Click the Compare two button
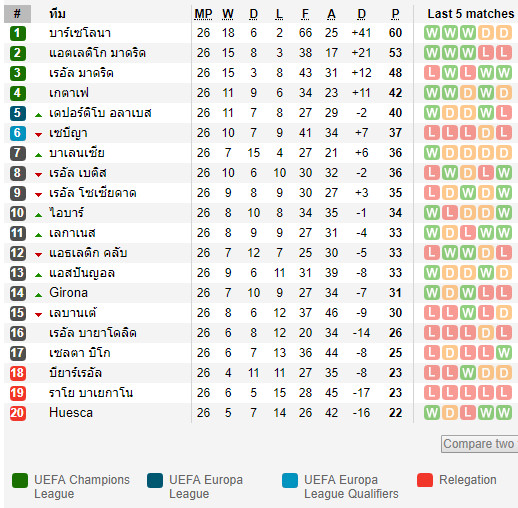This screenshot has height=508, width=518. pyautogui.click(x=479, y=444)
